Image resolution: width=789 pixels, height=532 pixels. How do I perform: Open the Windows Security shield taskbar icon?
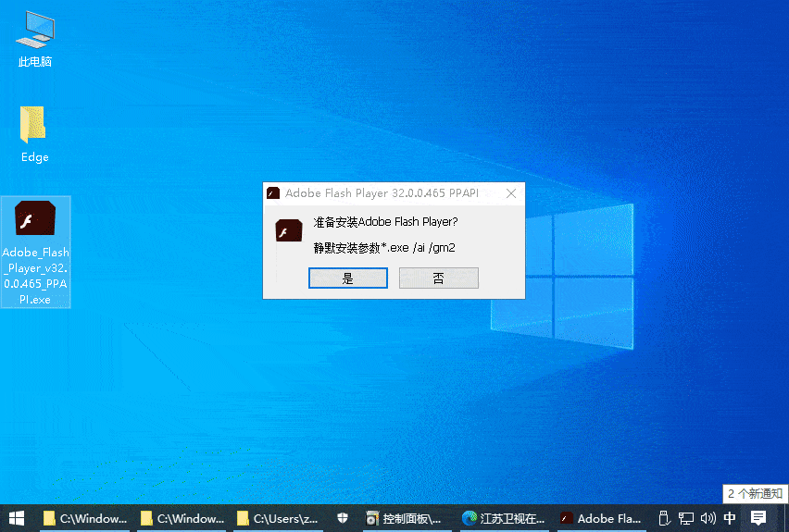click(343, 518)
